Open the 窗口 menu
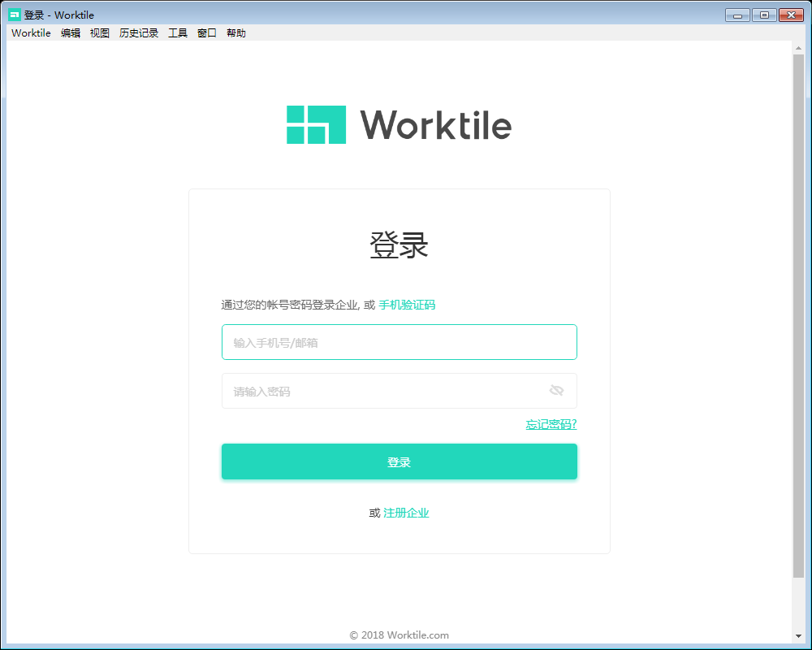 [206, 32]
